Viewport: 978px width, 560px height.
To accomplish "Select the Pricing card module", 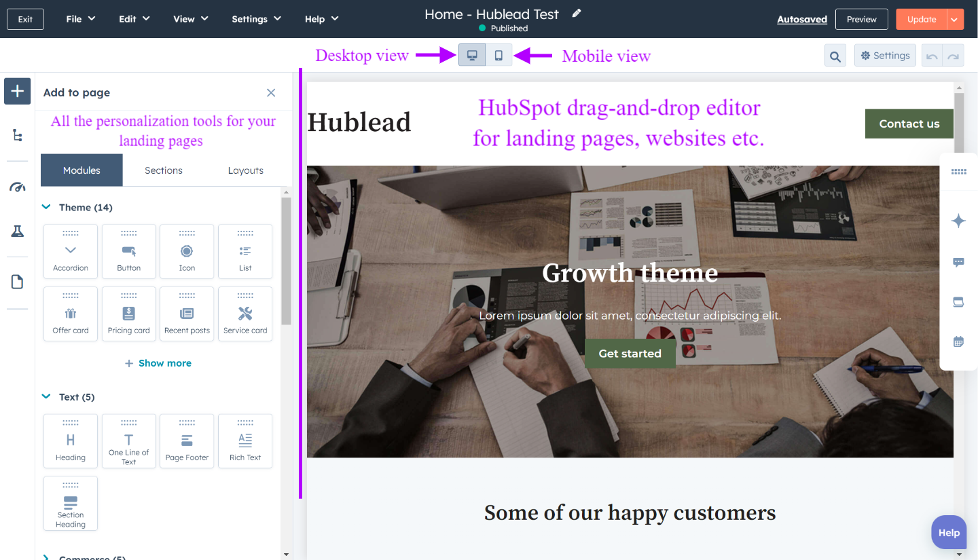I will click(129, 314).
